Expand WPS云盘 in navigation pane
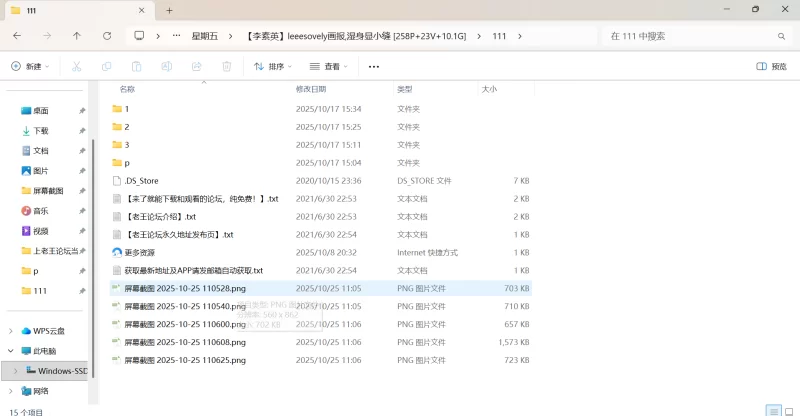Viewport: 800px width, 416px height. click(11, 331)
